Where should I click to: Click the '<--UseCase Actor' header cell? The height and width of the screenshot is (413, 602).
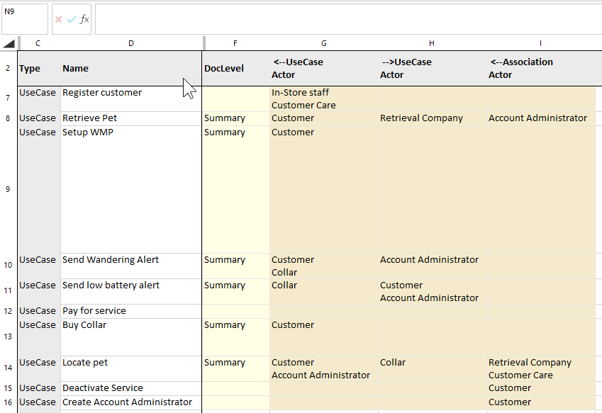coord(324,68)
